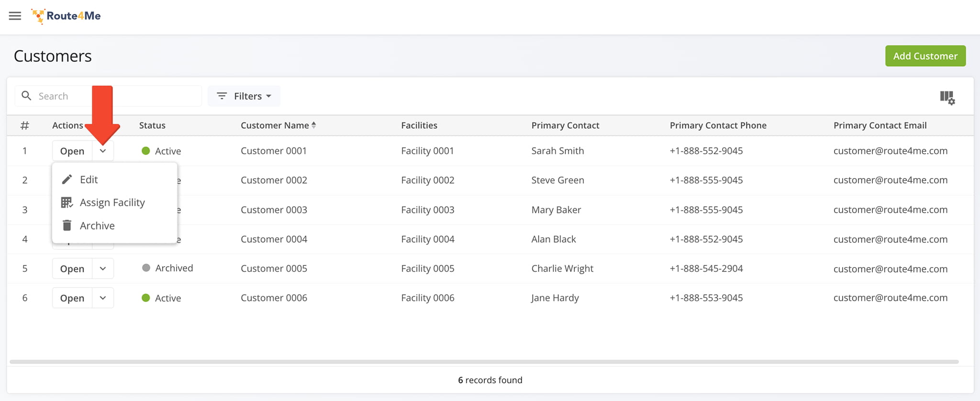Click the Facility 0003 cell
This screenshot has width=980, height=401.
[428, 210]
